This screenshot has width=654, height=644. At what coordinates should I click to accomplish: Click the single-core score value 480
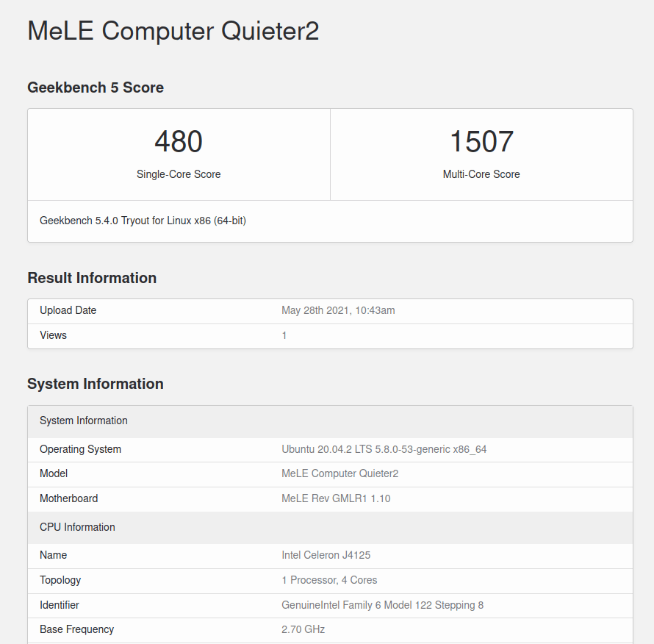point(179,141)
